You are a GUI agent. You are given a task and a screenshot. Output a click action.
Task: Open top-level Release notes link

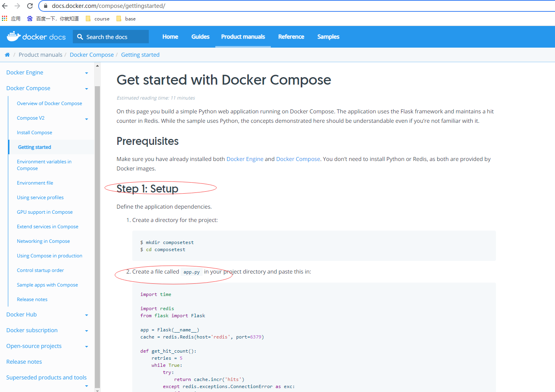24,362
